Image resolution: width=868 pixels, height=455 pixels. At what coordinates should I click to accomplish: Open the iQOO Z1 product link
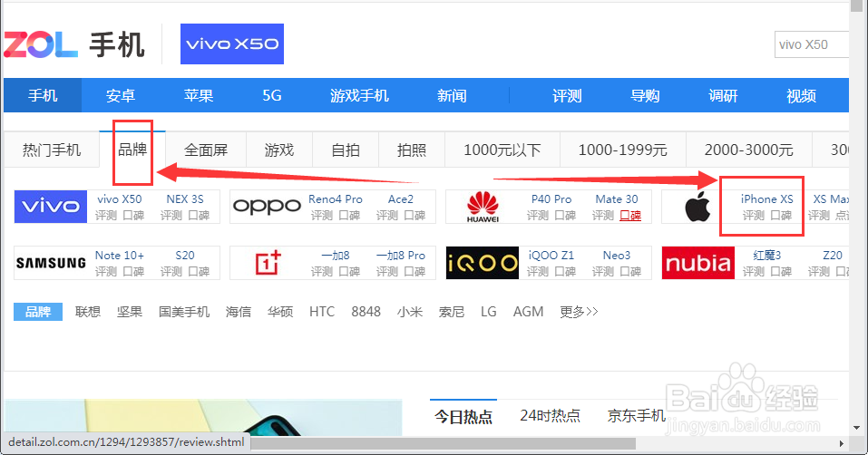click(551, 256)
